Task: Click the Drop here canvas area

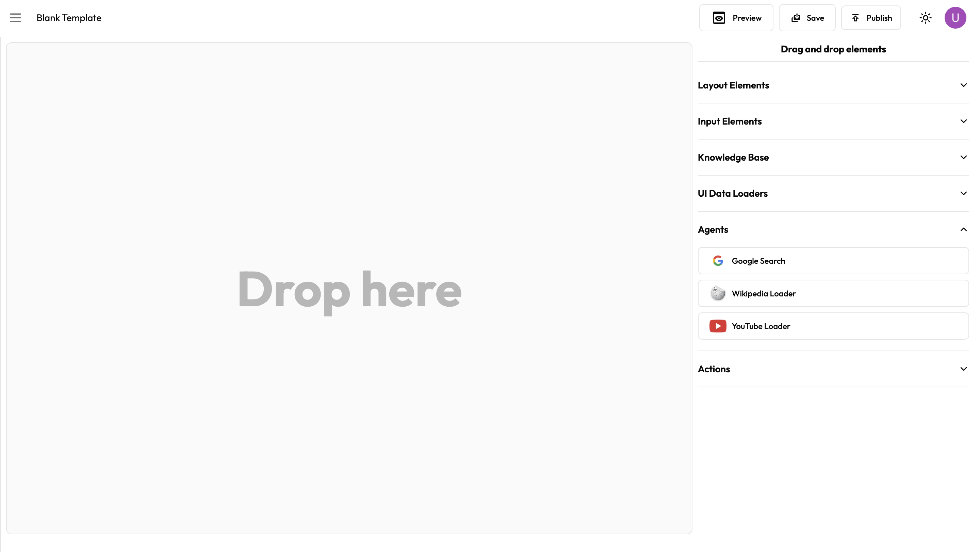Action: pyautogui.click(x=349, y=289)
